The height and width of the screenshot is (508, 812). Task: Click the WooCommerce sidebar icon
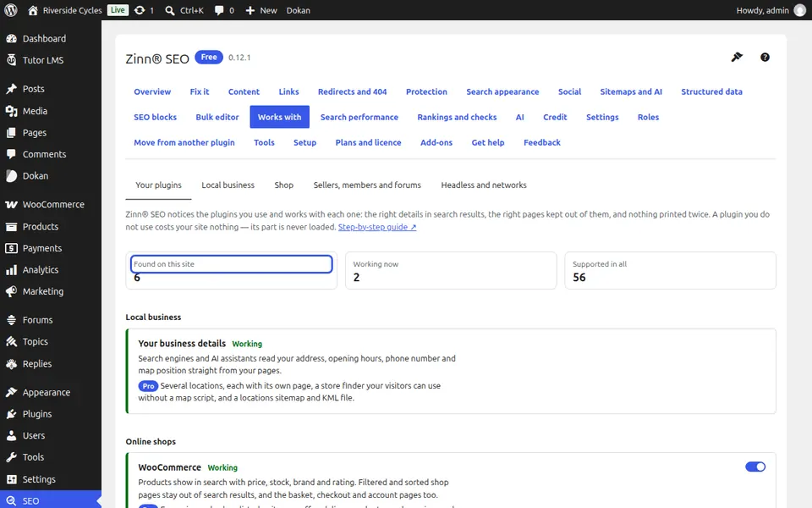click(x=11, y=205)
